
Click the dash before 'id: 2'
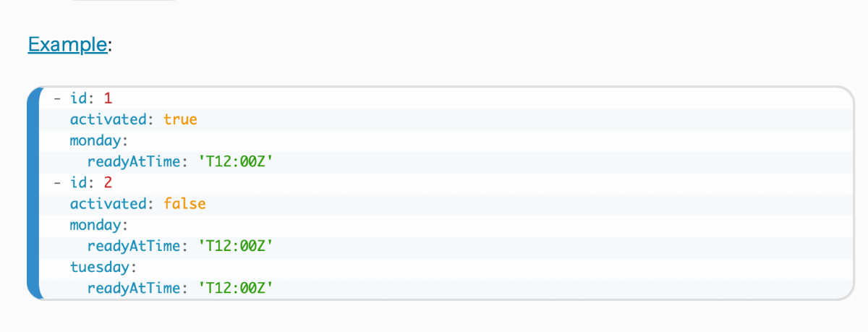pos(57,182)
